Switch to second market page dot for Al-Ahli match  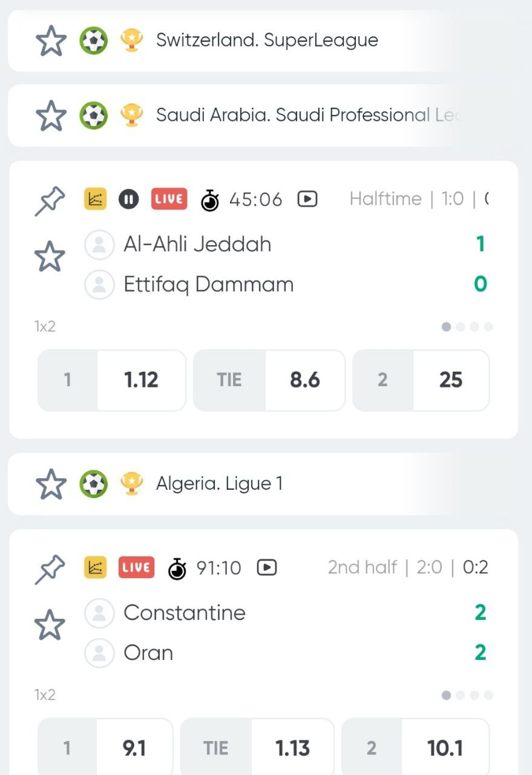461,327
